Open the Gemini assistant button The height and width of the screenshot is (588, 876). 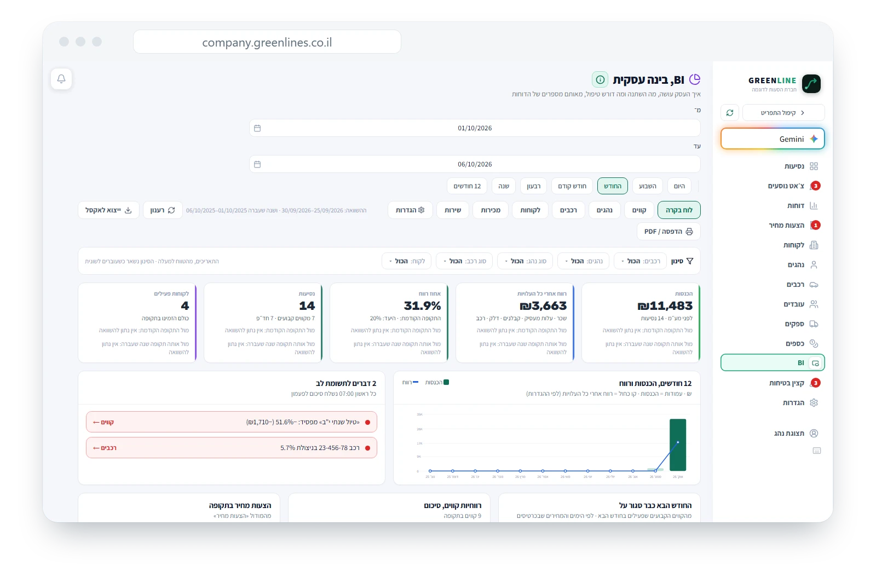click(x=773, y=139)
